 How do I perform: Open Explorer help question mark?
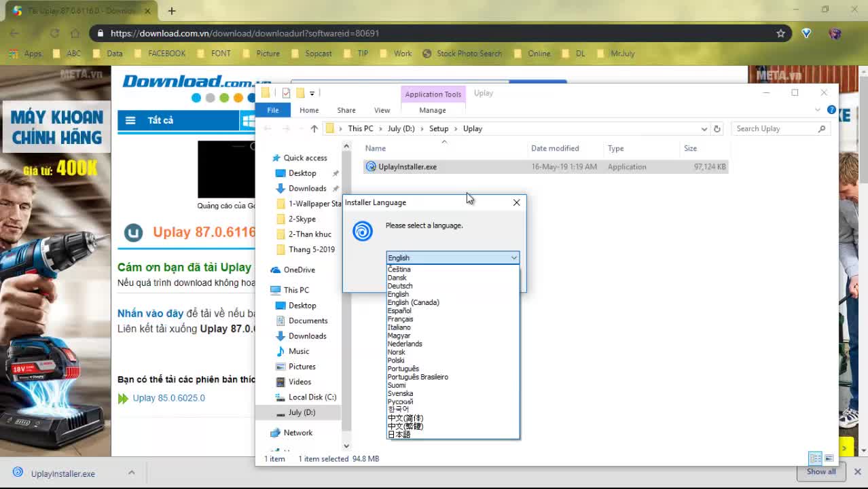pos(831,109)
